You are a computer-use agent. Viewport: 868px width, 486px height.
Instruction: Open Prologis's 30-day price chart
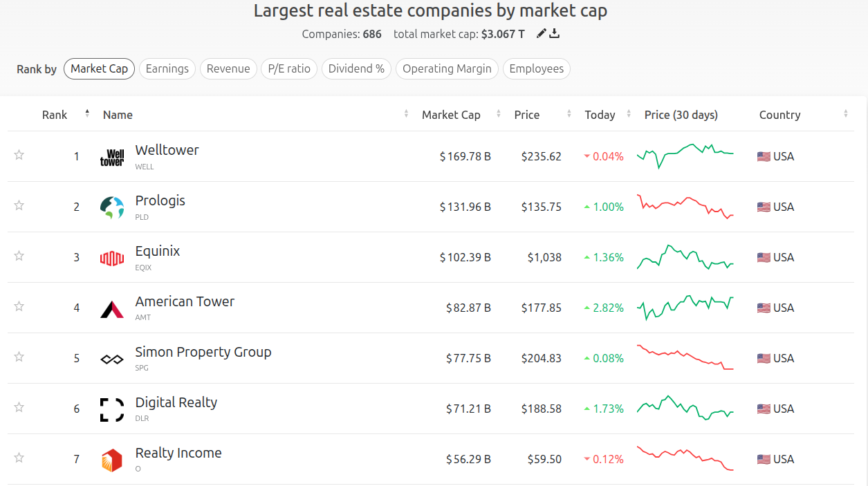[x=685, y=207]
